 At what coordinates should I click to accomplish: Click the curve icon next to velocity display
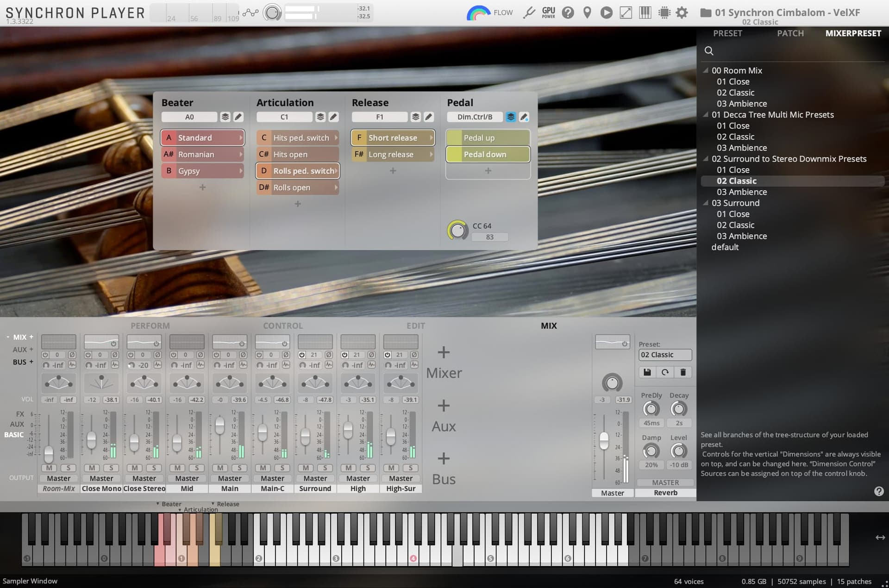pos(250,13)
